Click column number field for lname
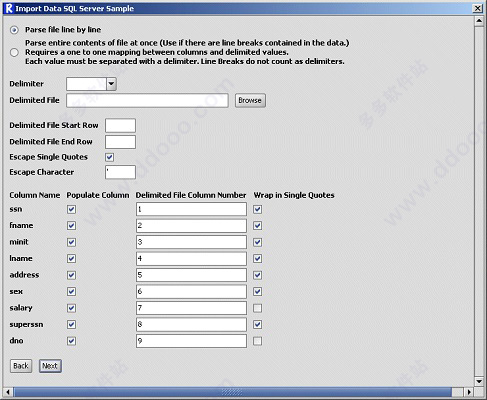The image size is (487, 400). point(191,259)
